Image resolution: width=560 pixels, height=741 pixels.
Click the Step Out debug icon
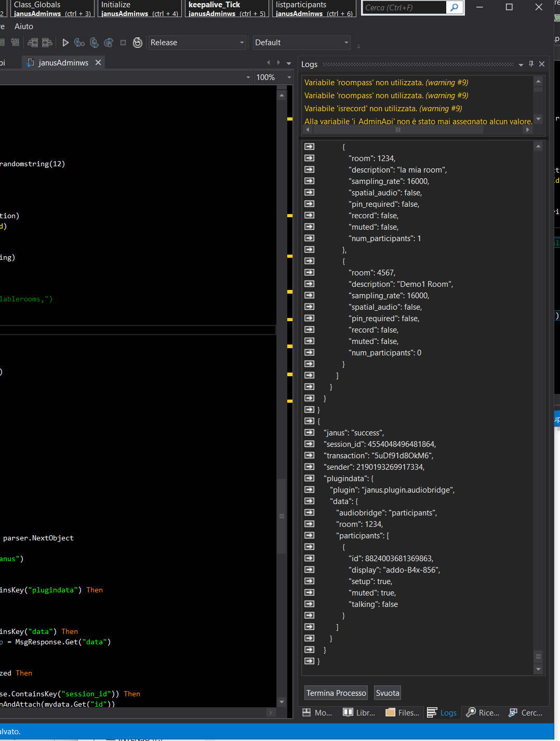coord(109,43)
